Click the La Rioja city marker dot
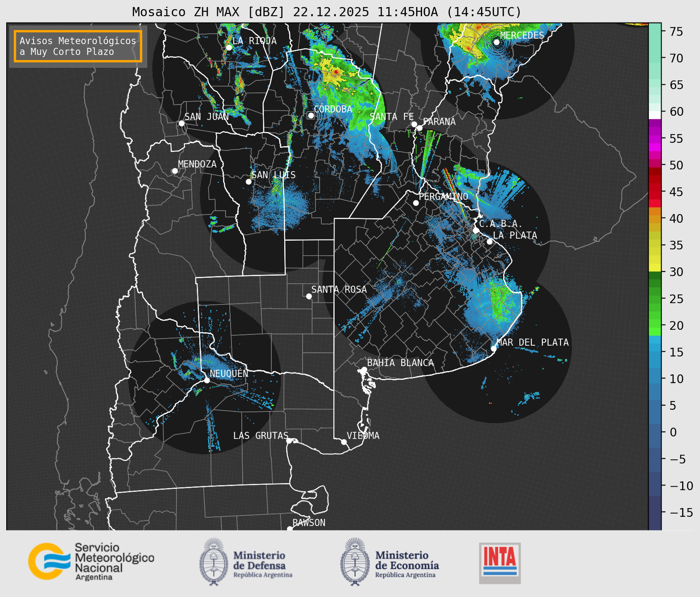This screenshot has width=700, height=597. point(229,48)
